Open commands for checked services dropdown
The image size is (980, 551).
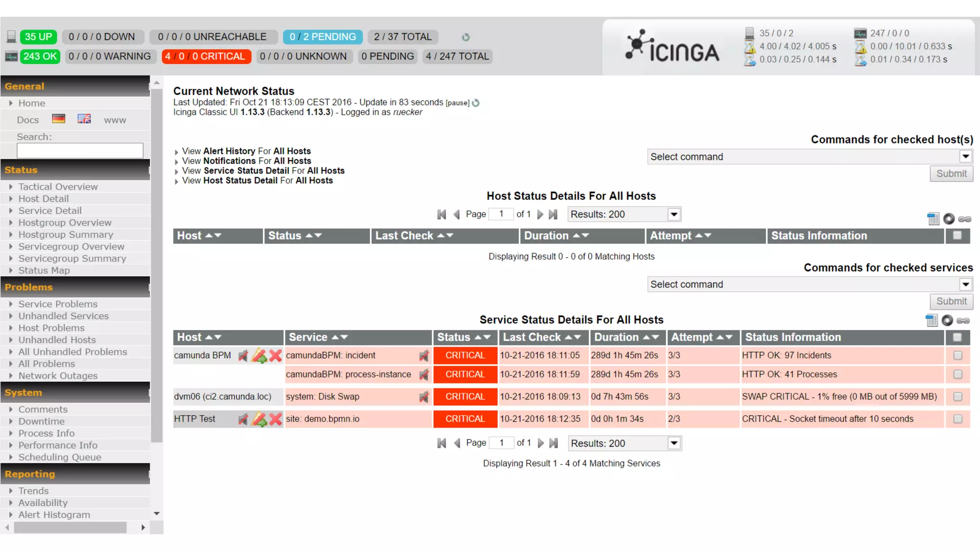810,284
